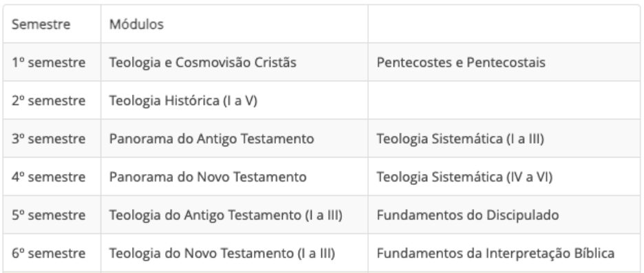Select the 3º semestre cell
Screen dimensions: 644x273
tap(52, 138)
